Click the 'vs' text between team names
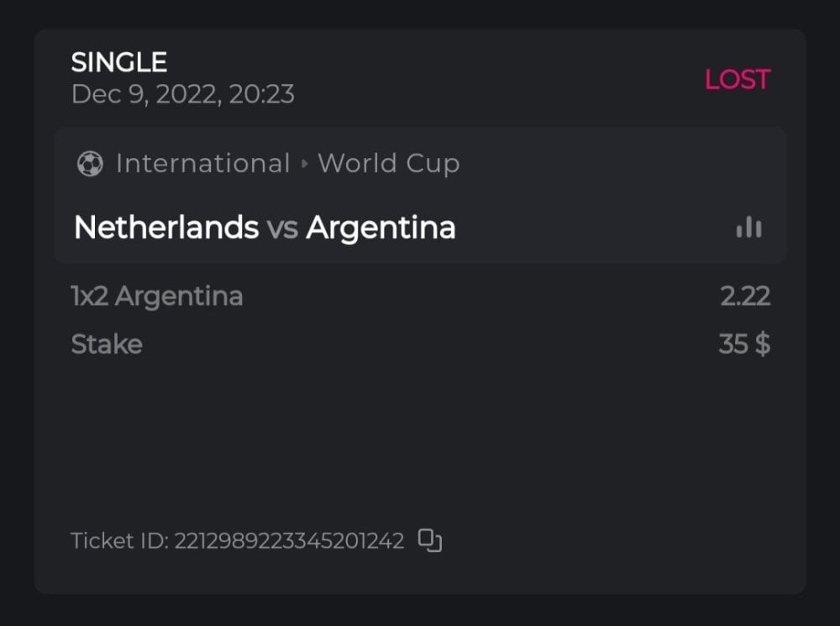Viewport: 840px width, 626px height. pyautogui.click(x=282, y=229)
